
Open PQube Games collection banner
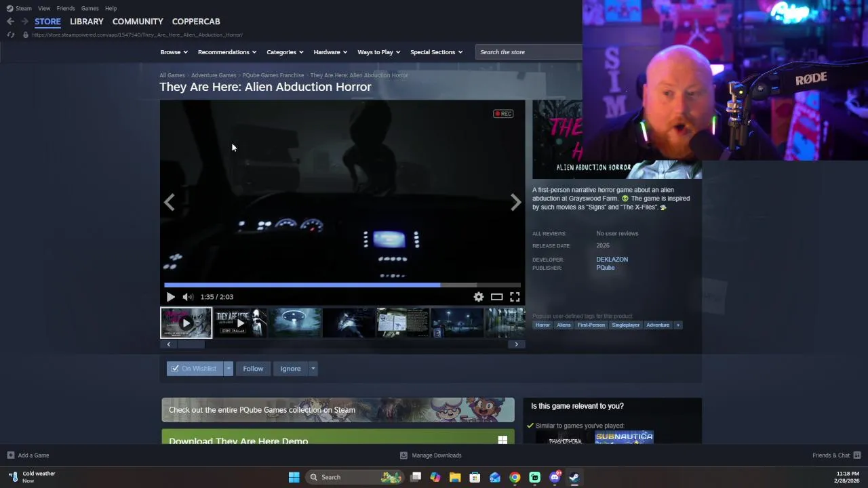click(x=338, y=410)
